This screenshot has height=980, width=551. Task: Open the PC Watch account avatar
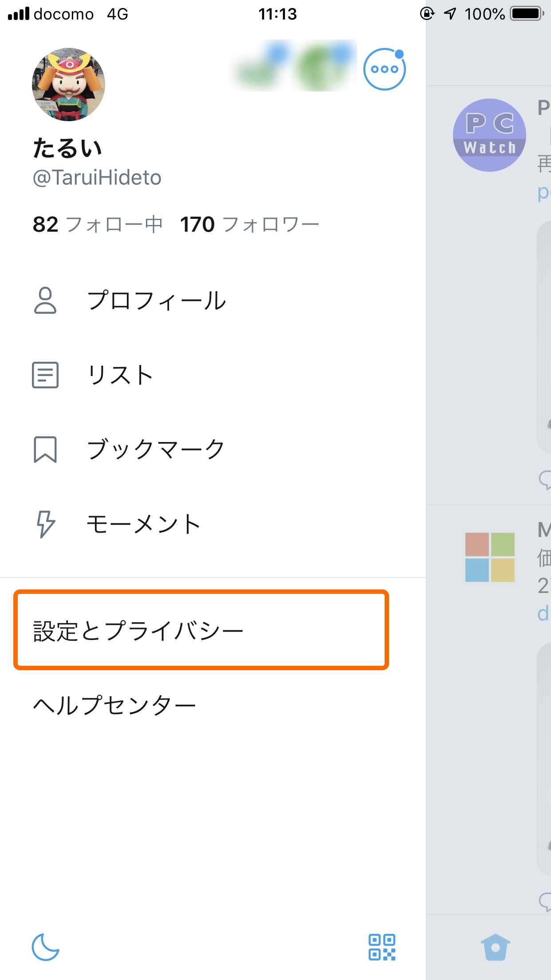point(489,134)
